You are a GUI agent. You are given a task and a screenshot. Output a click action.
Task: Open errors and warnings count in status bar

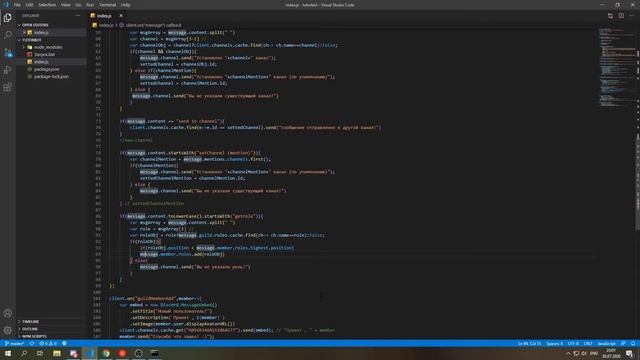[48, 344]
